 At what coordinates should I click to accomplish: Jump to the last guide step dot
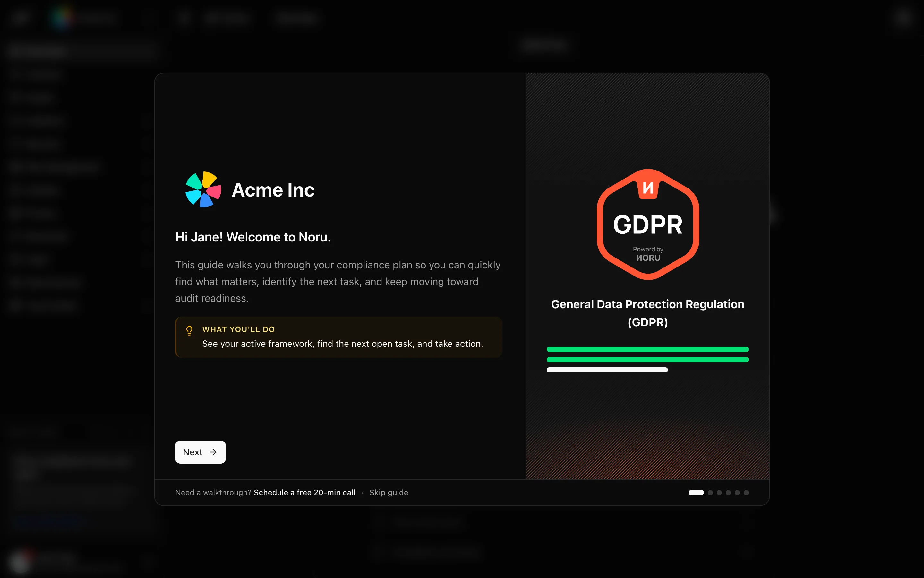point(746,492)
